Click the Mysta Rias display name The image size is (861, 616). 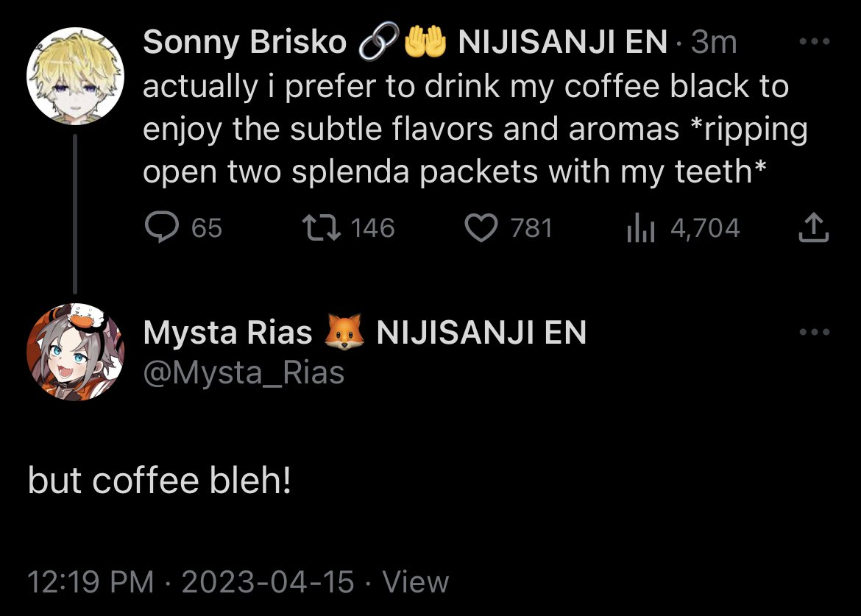point(228,333)
